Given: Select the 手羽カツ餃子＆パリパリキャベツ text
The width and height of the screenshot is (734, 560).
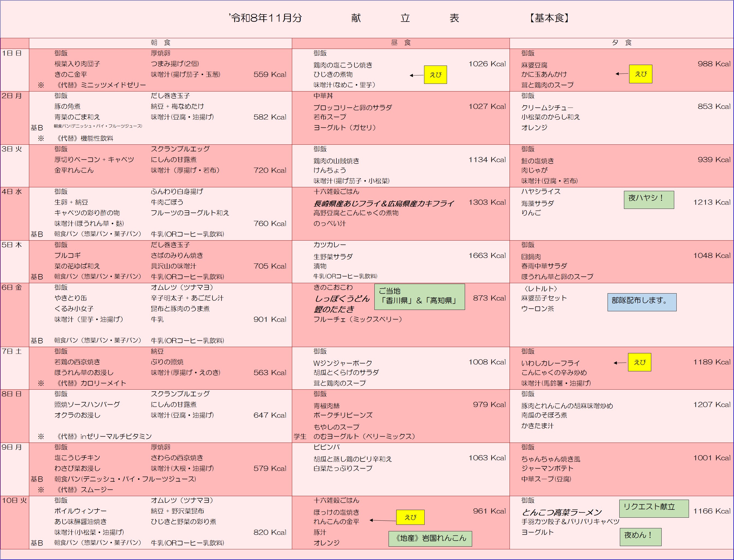Looking at the screenshot, I should (x=570, y=522).
